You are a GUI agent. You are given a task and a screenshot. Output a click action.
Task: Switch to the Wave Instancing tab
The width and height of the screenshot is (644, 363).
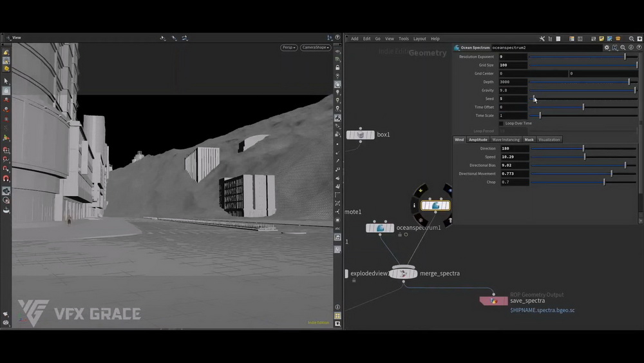506,140
